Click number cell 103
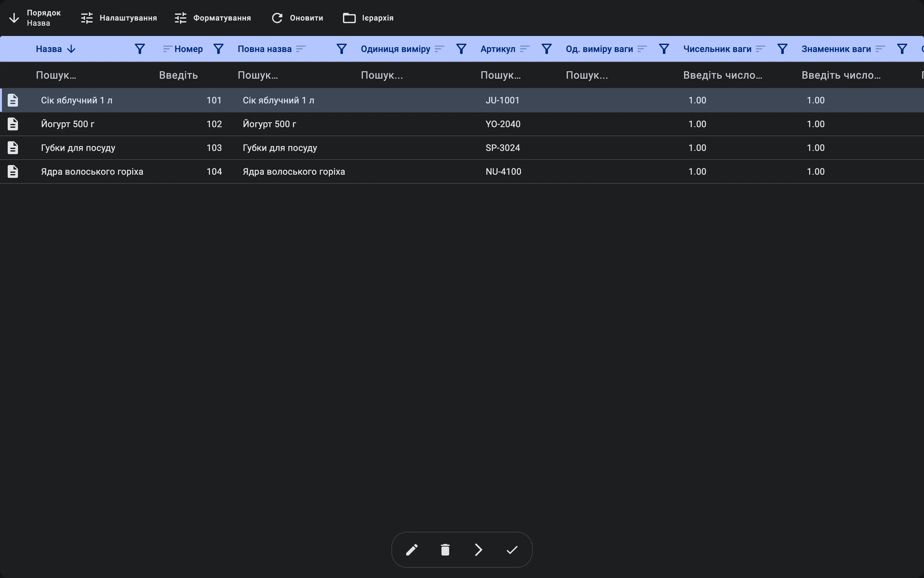924x578 pixels. click(214, 148)
